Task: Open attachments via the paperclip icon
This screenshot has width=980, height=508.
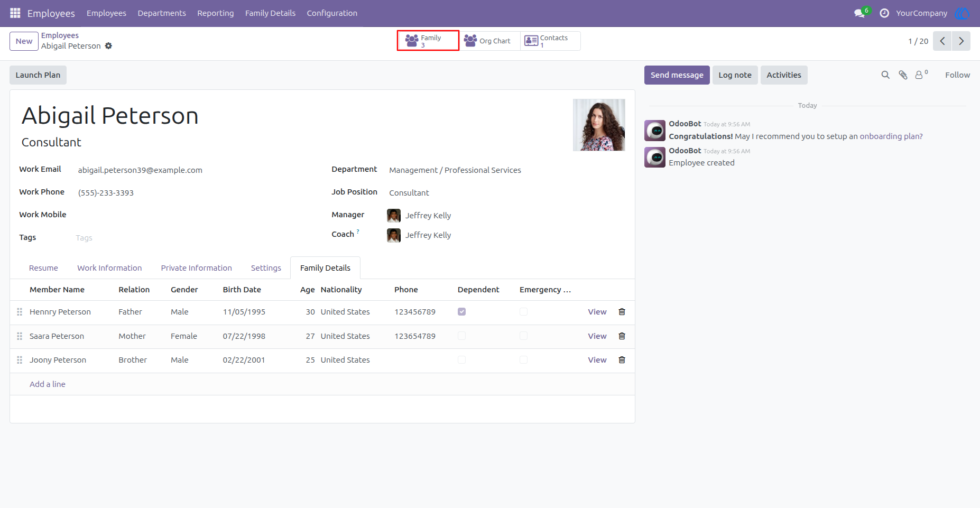Action: (903, 75)
